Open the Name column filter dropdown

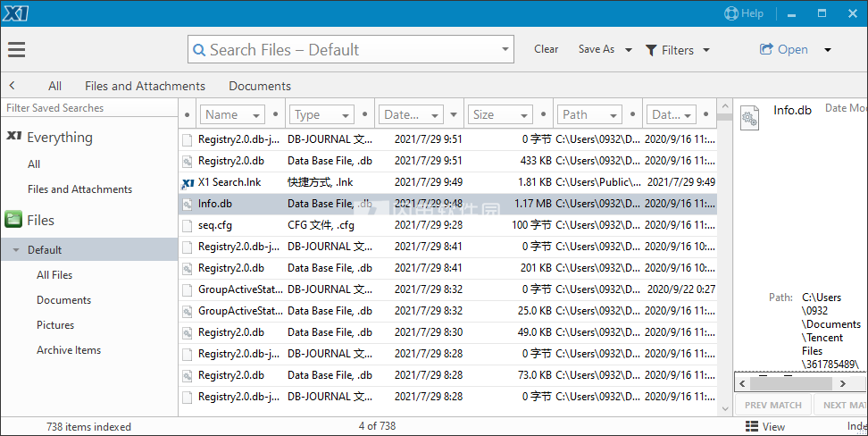tap(256, 115)
